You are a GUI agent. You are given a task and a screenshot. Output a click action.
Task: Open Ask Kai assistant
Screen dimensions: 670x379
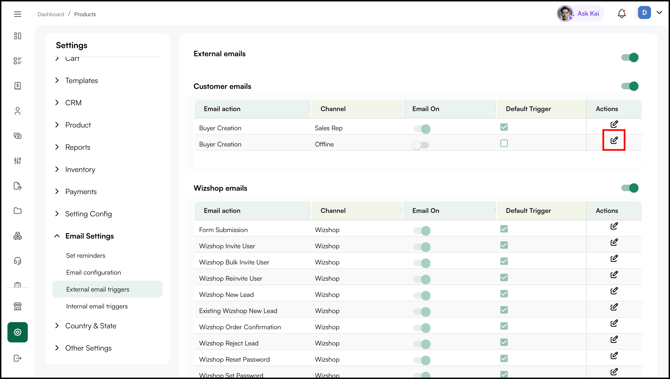[x=580, y=14]
